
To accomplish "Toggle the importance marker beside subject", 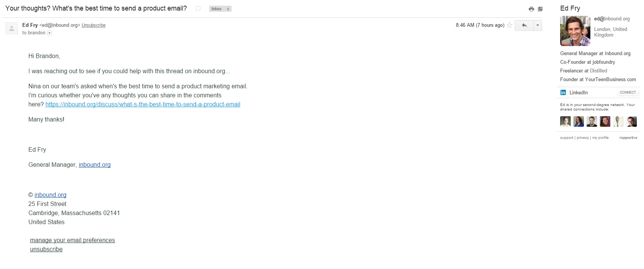I will click(x=198, y=9).
